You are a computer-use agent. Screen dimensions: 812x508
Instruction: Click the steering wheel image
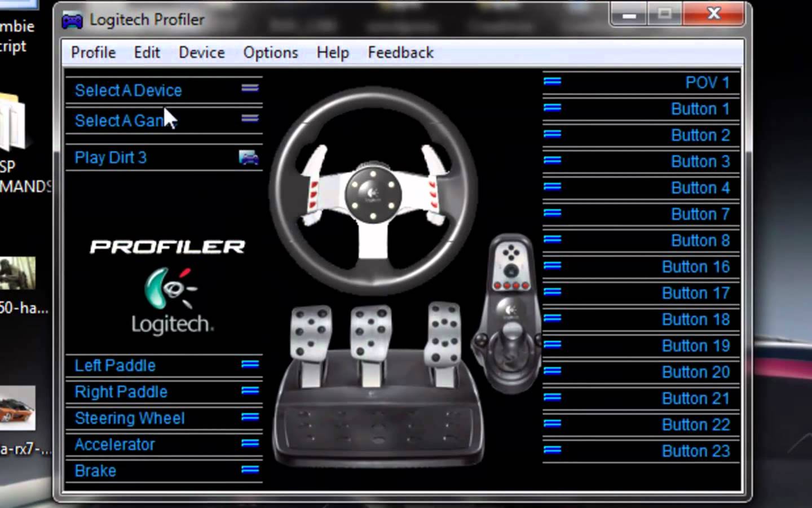pos(373,191)
